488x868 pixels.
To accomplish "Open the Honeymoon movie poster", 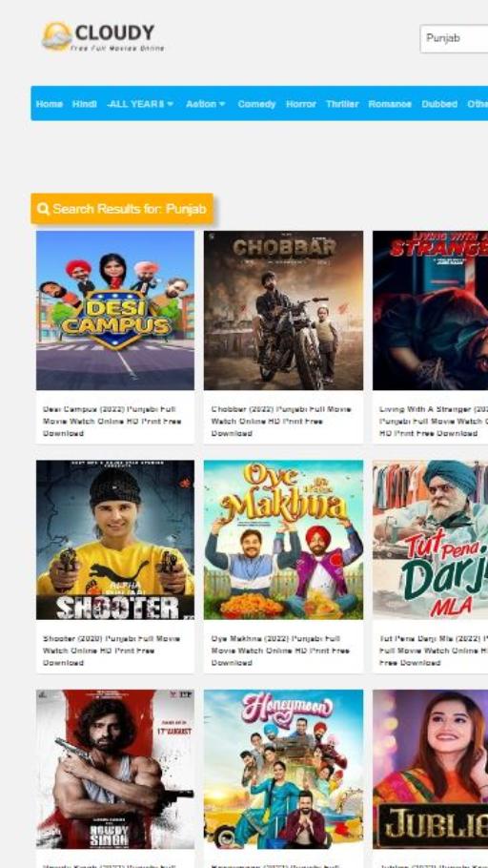I will [283, 769].
